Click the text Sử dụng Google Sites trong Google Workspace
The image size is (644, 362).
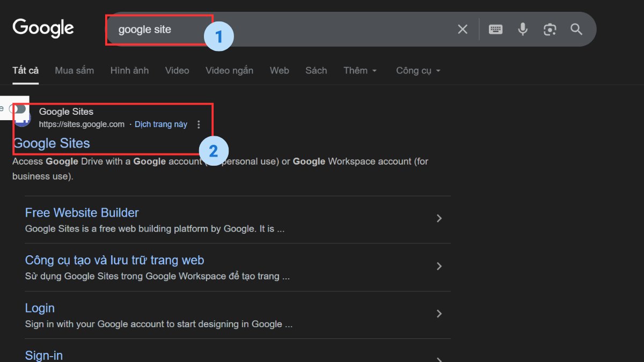click(x=157, y=276)
